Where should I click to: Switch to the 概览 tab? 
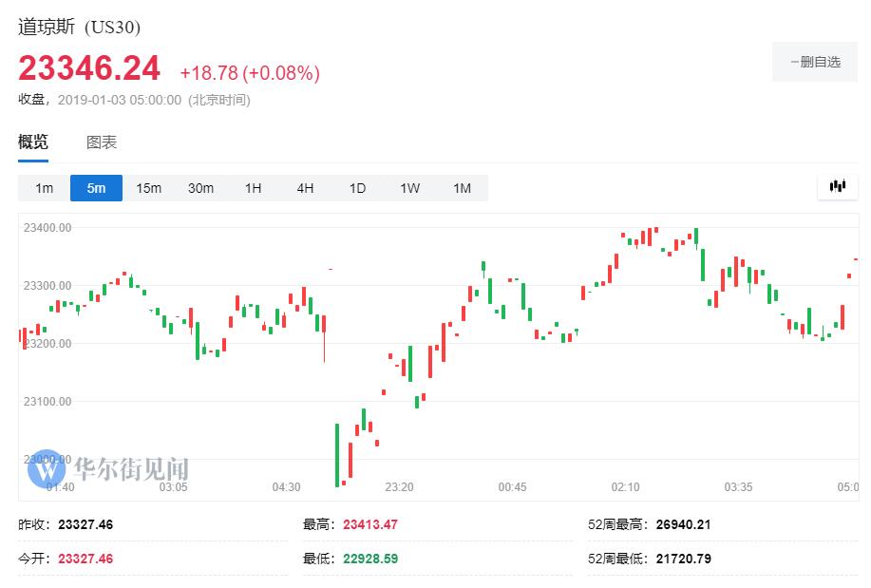click(33, 142)
